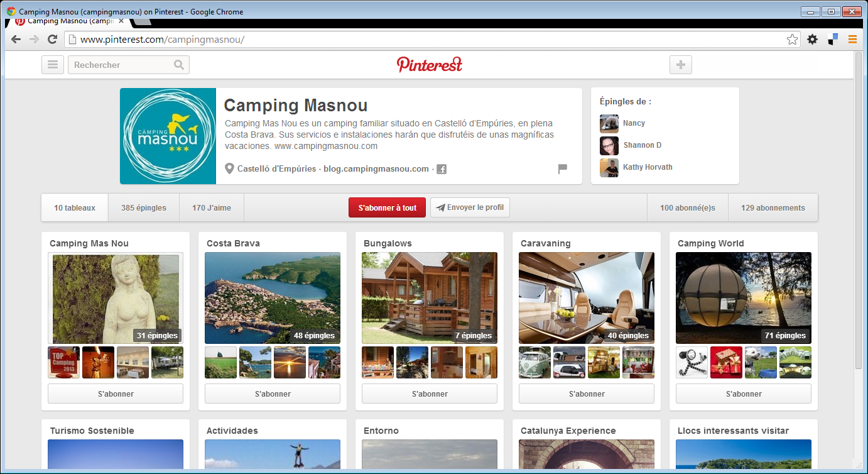Reload the page with the refresh icon

[x=53, y=40]
